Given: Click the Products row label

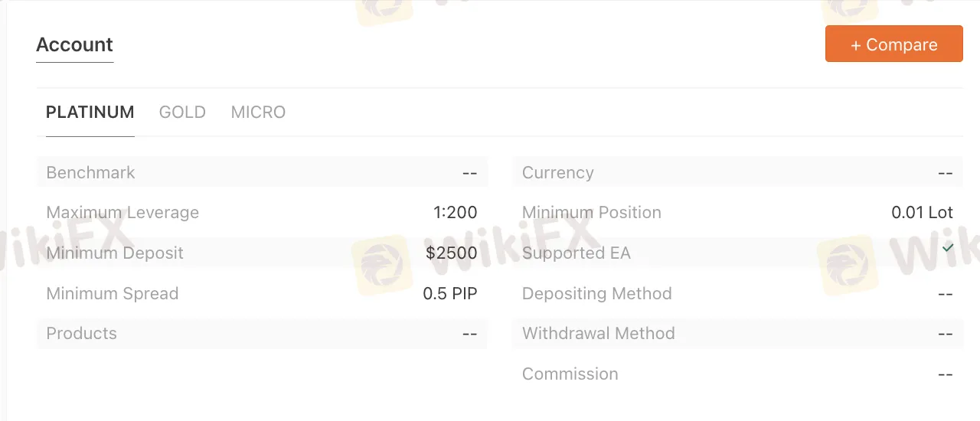Looking at the screenshot, I should [81, 334].
